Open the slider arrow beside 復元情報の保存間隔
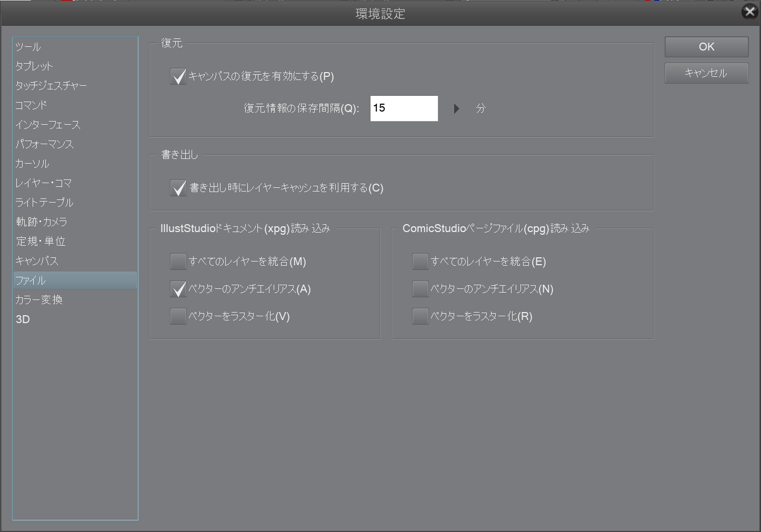This screenshot has width=761, height=532. (x=456, y=108)
